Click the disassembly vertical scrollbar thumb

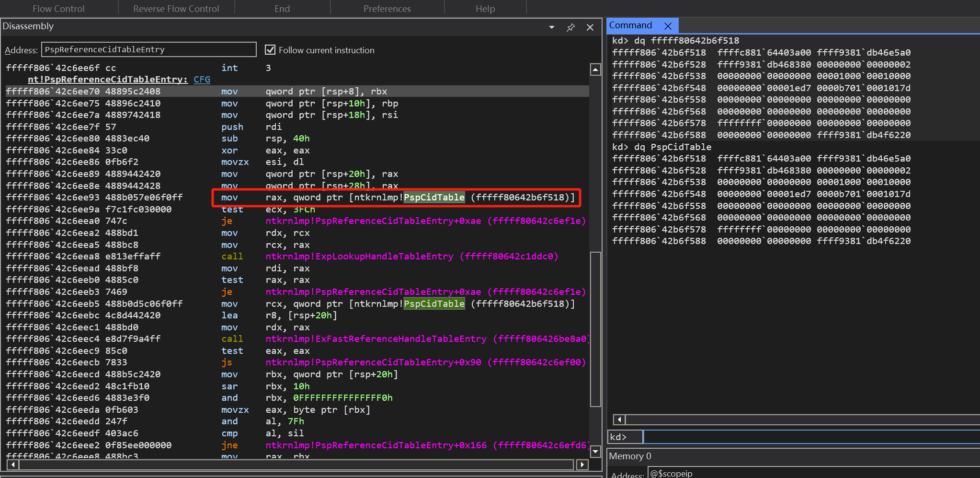[x=595, y=329]
